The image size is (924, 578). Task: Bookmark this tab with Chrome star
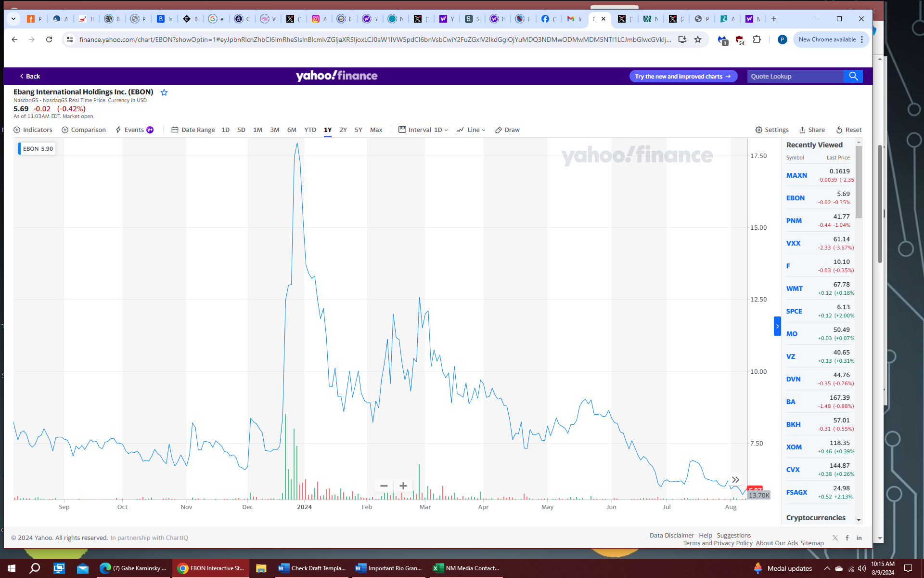pos(698,39)
